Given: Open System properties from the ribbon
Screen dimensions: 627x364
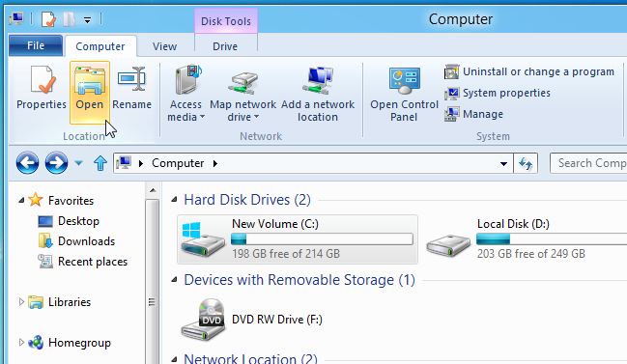Looking at the screenshot, I should 497,93.
